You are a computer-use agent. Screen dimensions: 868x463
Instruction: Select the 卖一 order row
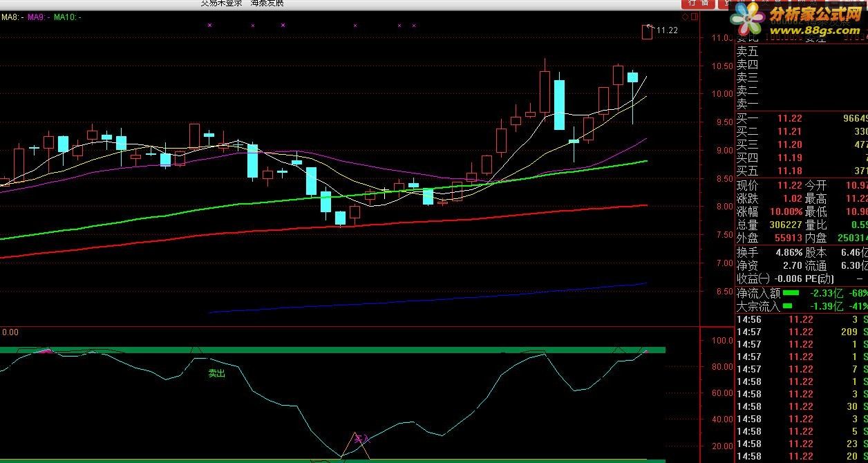pos(801,104)
